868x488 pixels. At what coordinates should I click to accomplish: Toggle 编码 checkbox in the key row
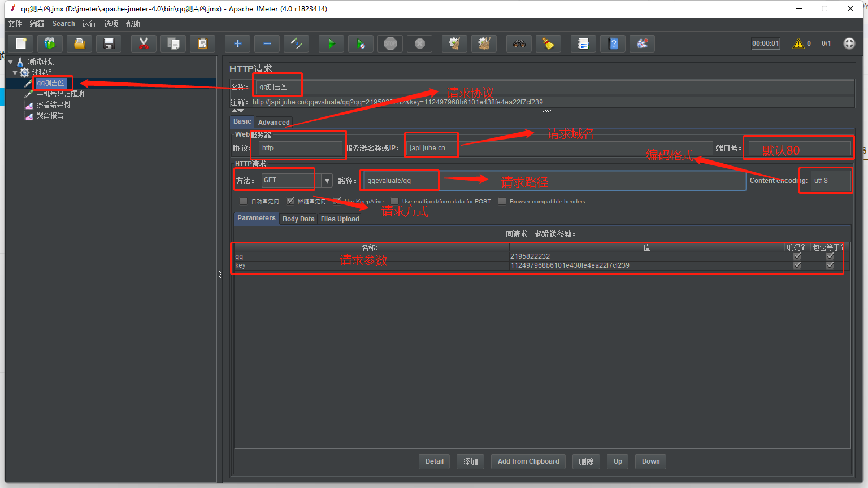[797, 265]
